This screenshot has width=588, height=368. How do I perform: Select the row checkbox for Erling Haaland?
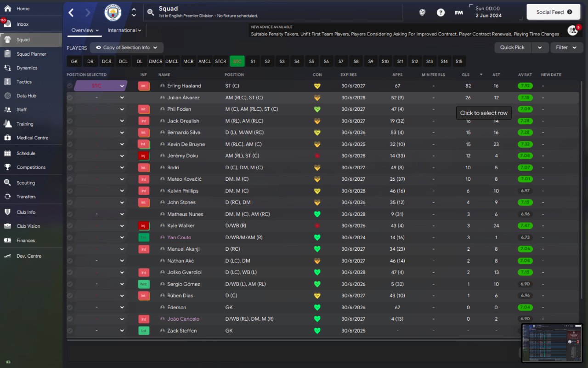(70, 86)
